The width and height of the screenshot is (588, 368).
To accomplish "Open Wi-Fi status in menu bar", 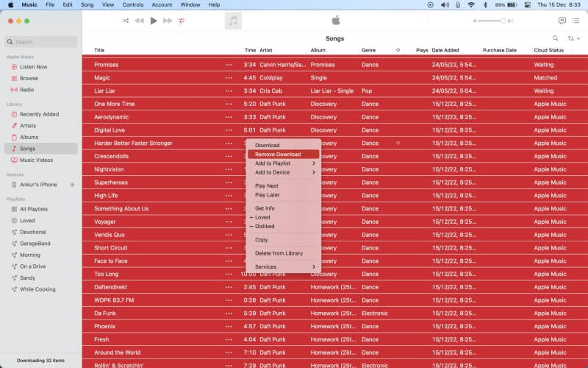I will pyautogui.click(x=471, y=5).
